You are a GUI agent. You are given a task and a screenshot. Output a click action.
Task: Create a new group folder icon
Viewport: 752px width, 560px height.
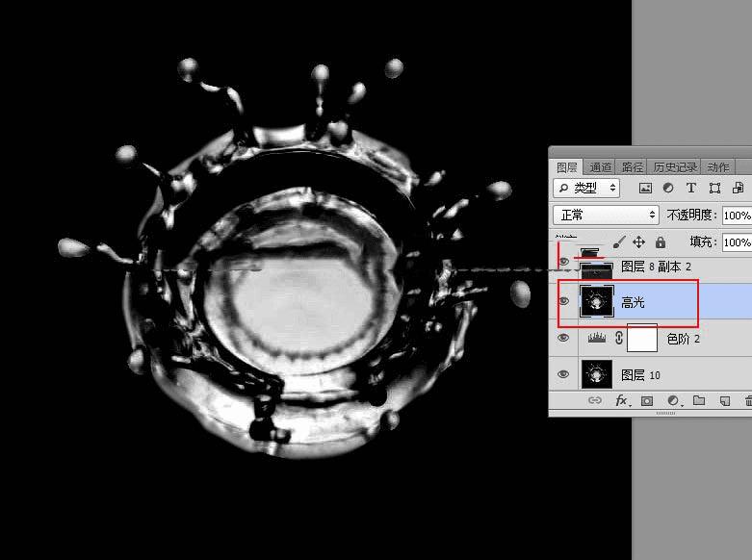pyautogui.click(x=699, y=400)
